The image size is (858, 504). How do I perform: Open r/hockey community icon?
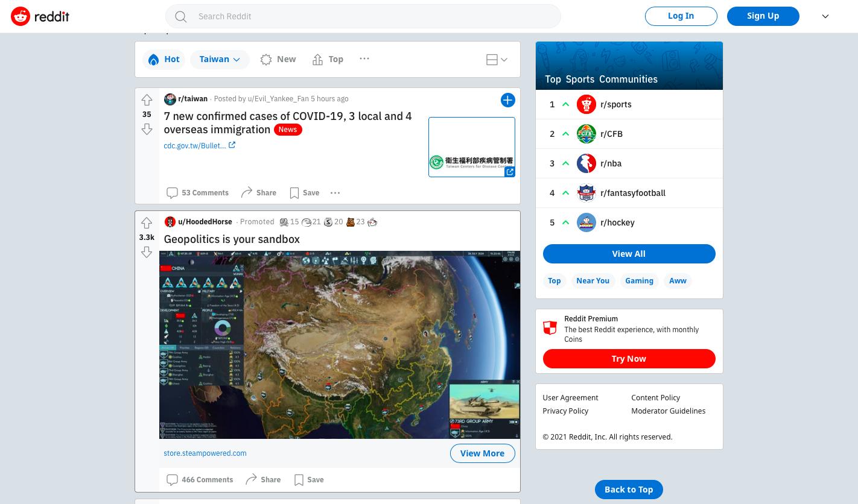pos(586,222)
